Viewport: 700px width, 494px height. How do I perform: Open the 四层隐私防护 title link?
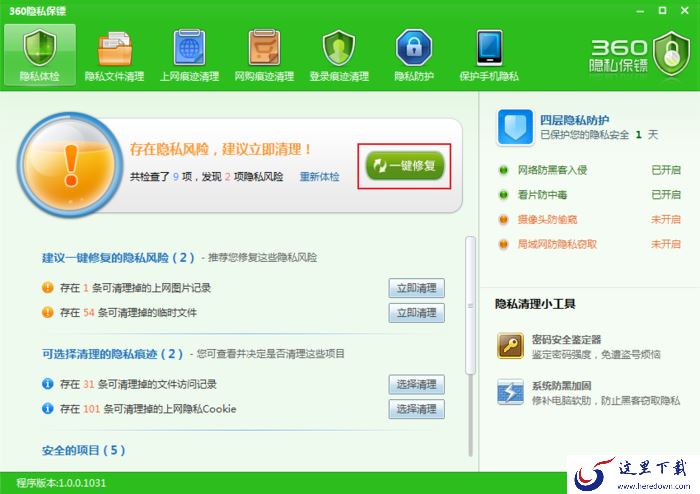575,120
